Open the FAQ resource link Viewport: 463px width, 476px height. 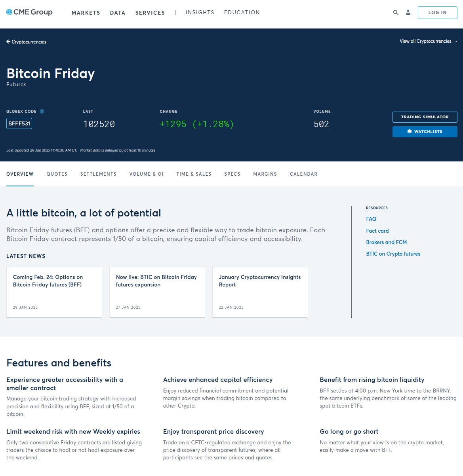coord(371,219)
